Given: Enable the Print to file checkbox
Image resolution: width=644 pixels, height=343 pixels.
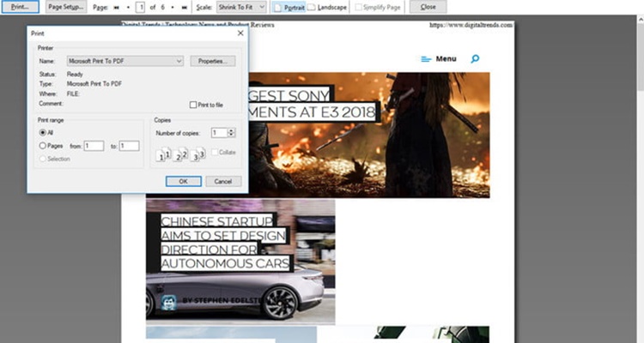Looking at the screenshot, I should click(x=193, y=105).
